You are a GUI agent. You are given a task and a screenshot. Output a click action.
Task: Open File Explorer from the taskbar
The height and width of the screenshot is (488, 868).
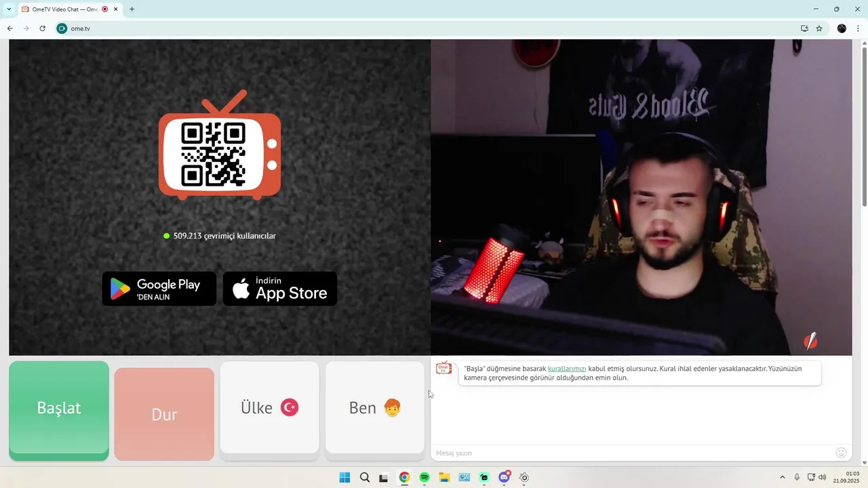(x=444, y=477)
